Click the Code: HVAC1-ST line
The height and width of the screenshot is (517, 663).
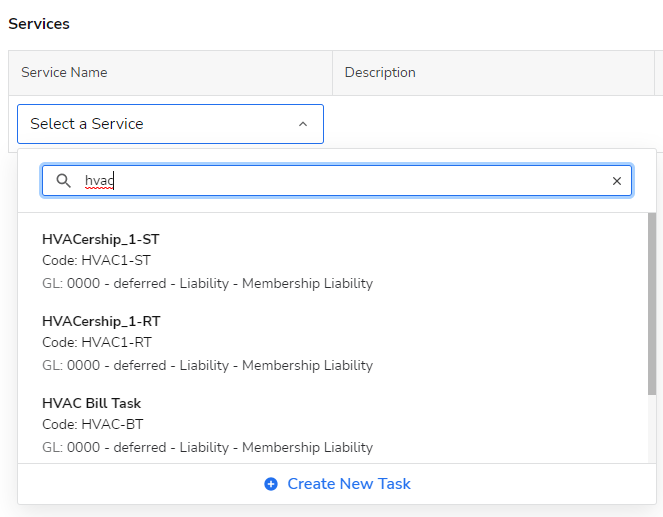point(97,260)
